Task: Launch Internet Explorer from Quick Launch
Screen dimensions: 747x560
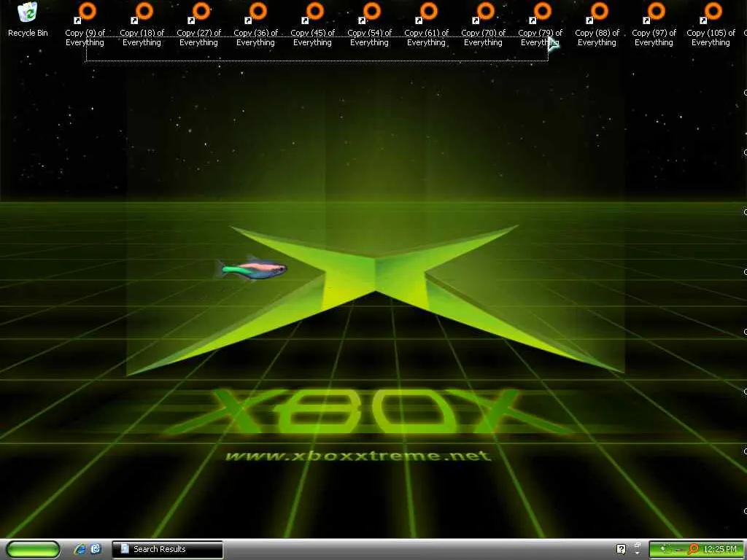Action: [80, 549]
